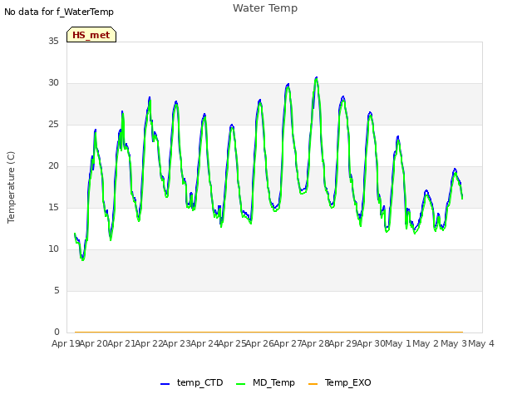Screen dimensions: 532x399
Task: Click the flat orange Temp_EXO line at zero
Action: pyautogui.click(x=268, y=332)
